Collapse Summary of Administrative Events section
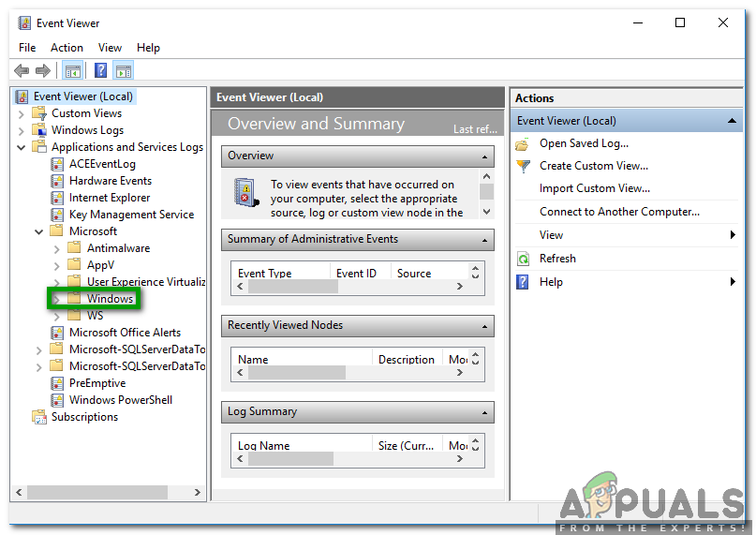Screen dimensions: 756x535 (x=484, y=240)
